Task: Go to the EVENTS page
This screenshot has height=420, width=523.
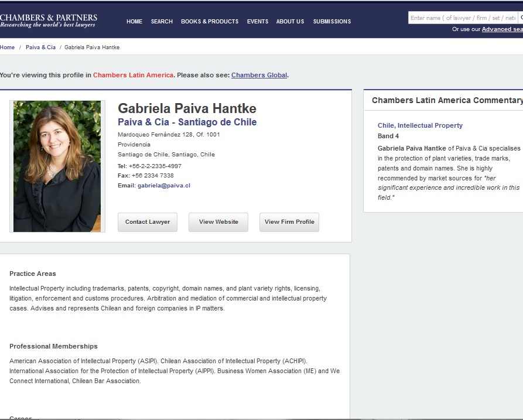Action: coord(258,21)
